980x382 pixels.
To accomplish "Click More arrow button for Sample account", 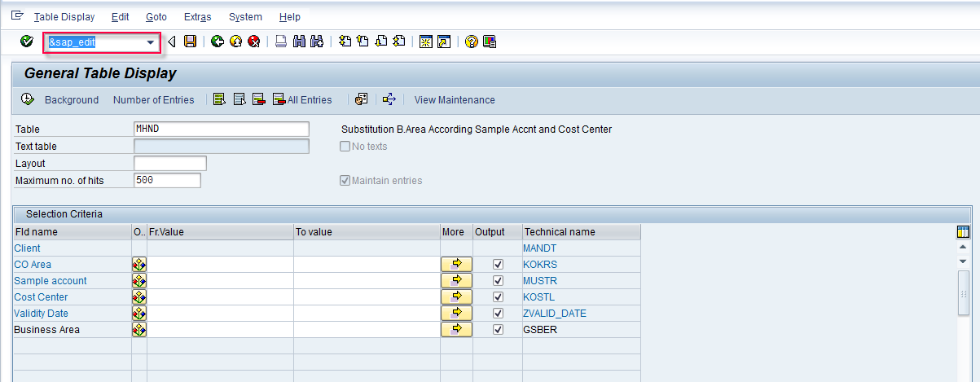I will [457, 281].
